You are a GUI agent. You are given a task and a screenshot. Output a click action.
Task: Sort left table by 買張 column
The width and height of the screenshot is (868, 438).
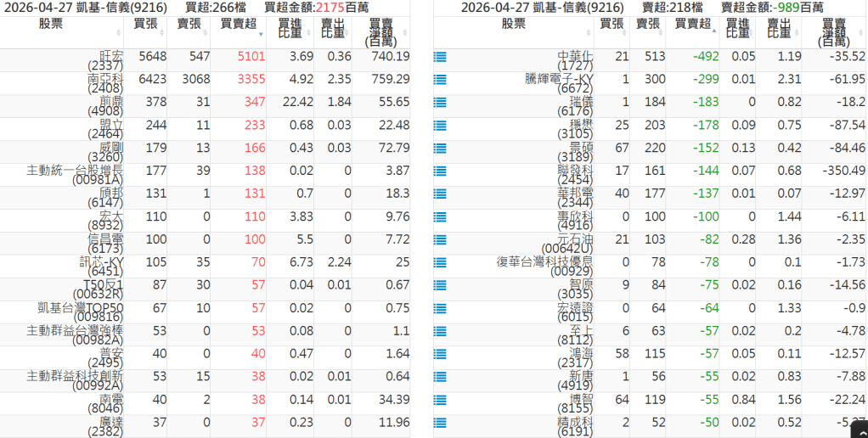tap(145, 25)
